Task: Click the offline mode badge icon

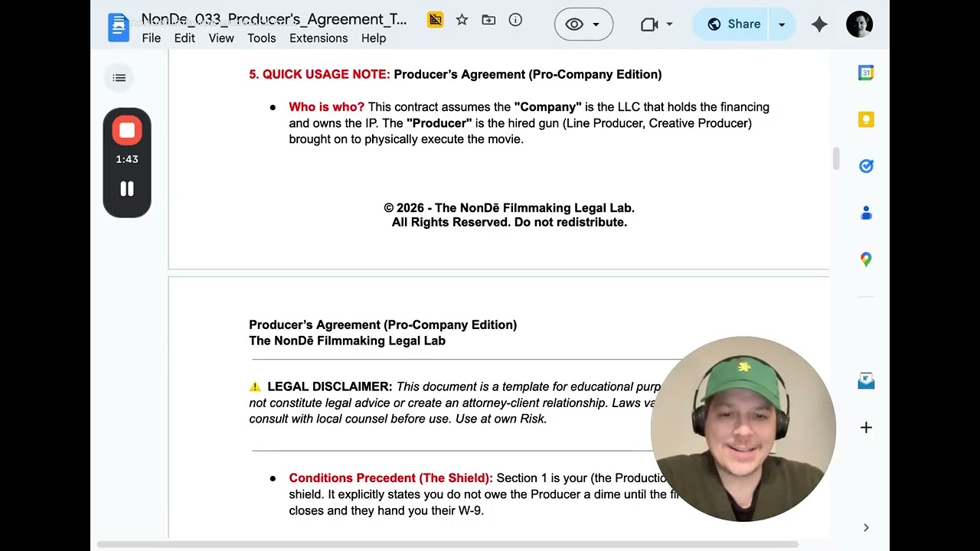Action: pyautogui.click(x=435, y=20)
